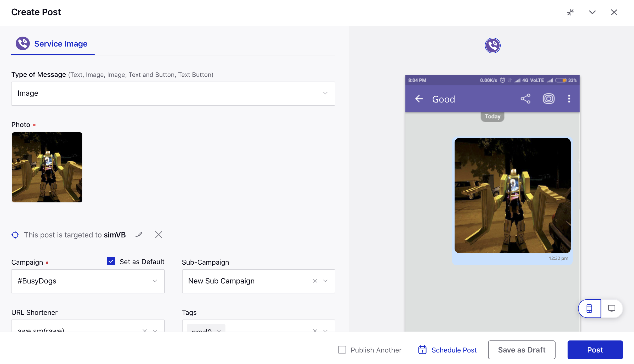The height and width of the screenshot is (364, 634).
Task: Click the mobile device preview icon
Action: 589,308
